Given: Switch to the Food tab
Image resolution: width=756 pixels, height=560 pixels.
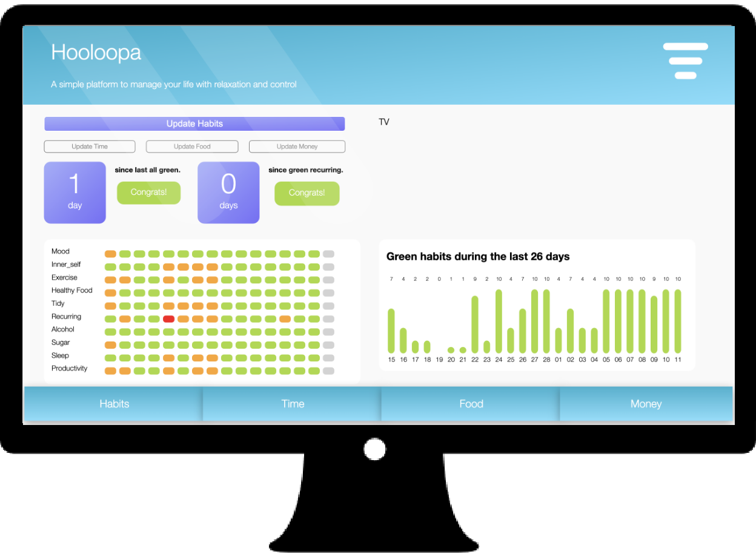Looking at the screenshot, I should 471,404.
